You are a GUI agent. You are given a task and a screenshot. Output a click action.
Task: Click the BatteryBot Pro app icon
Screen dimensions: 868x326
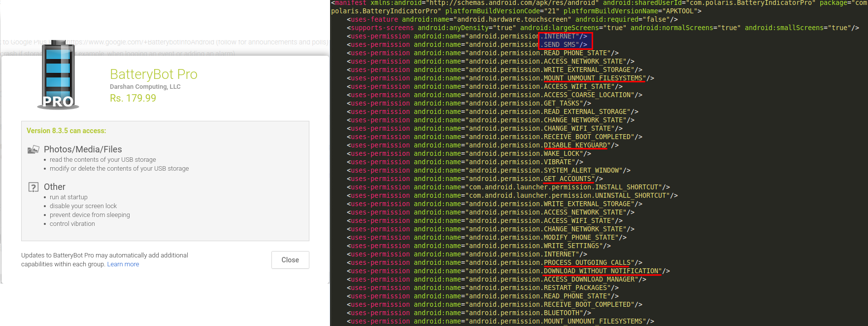click(59, 74)
